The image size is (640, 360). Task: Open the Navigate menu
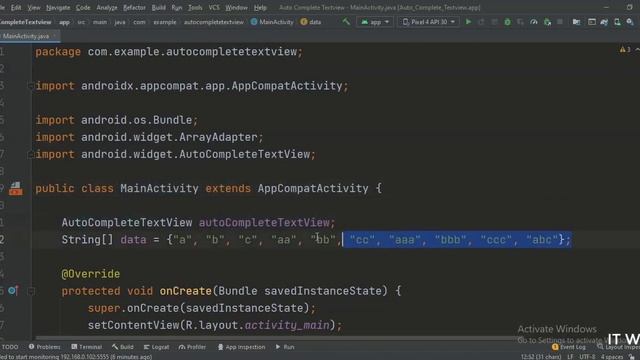tap(58, 7)
